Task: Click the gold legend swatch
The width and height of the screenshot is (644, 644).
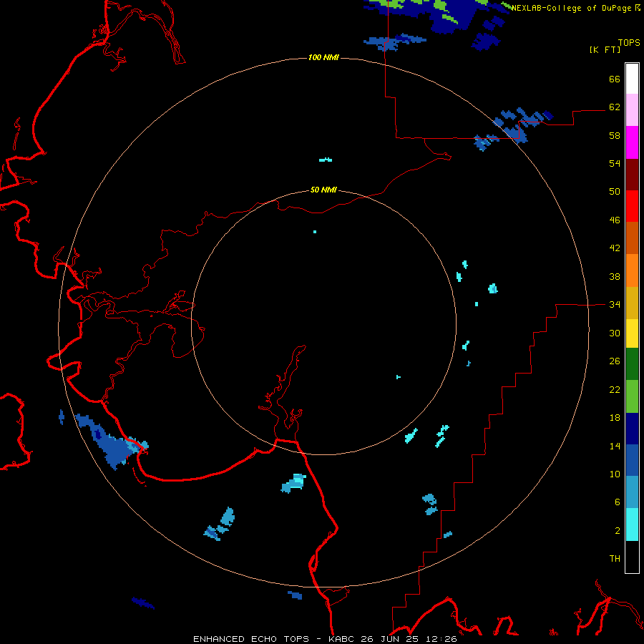Action: click(632, 303)
